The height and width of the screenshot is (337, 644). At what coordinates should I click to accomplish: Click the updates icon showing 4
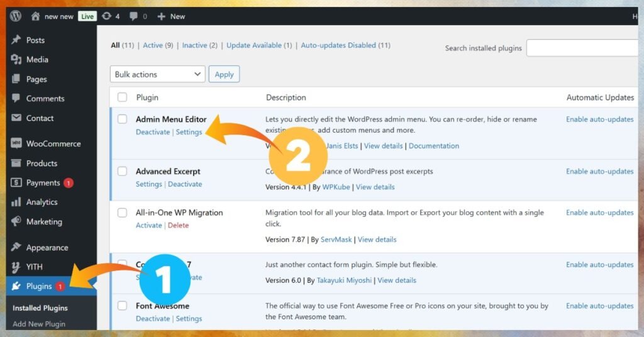(106, 16)
